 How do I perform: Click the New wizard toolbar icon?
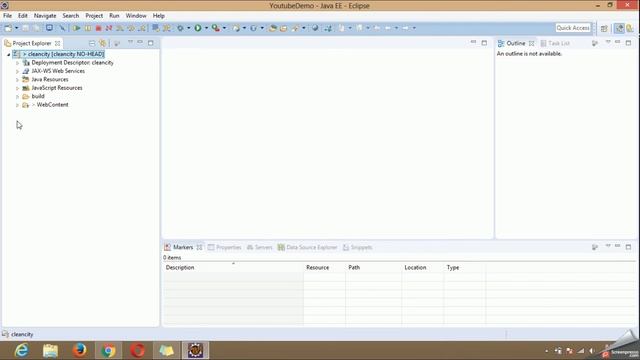(x=8, y=28)
